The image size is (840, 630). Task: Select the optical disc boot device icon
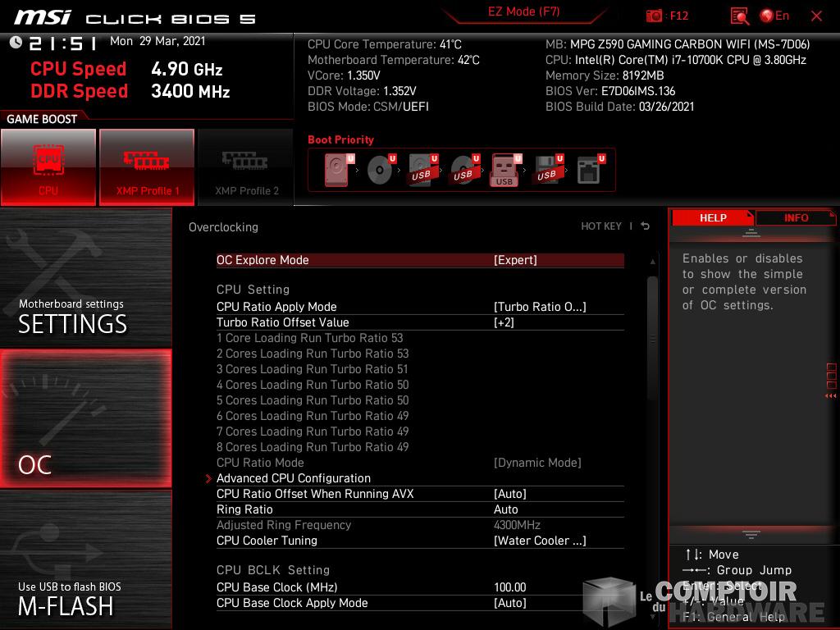point(381,171)
